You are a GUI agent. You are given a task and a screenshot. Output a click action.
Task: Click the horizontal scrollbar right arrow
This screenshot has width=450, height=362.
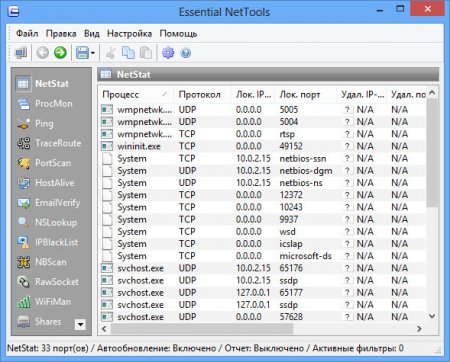419,329
